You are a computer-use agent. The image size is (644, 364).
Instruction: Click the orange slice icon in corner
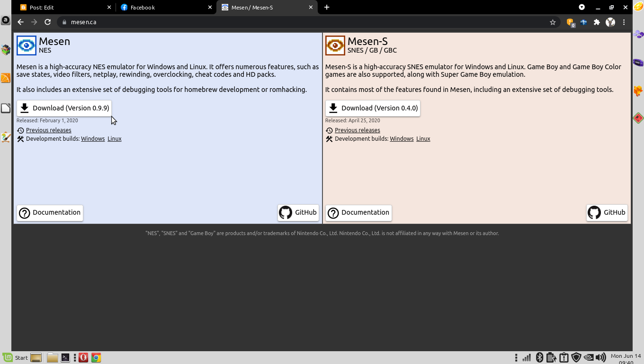(638, 6)
